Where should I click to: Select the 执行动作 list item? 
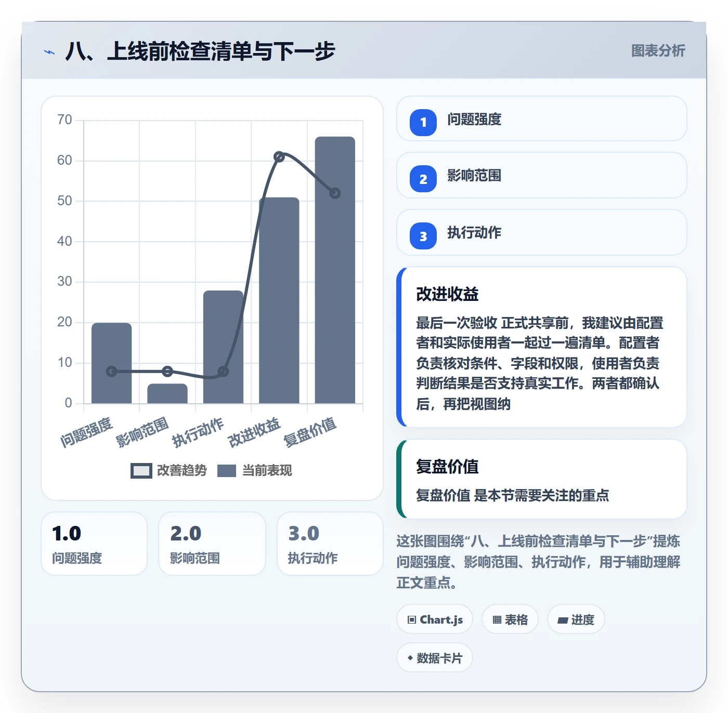pyautogui.click(x=541, y=232)
